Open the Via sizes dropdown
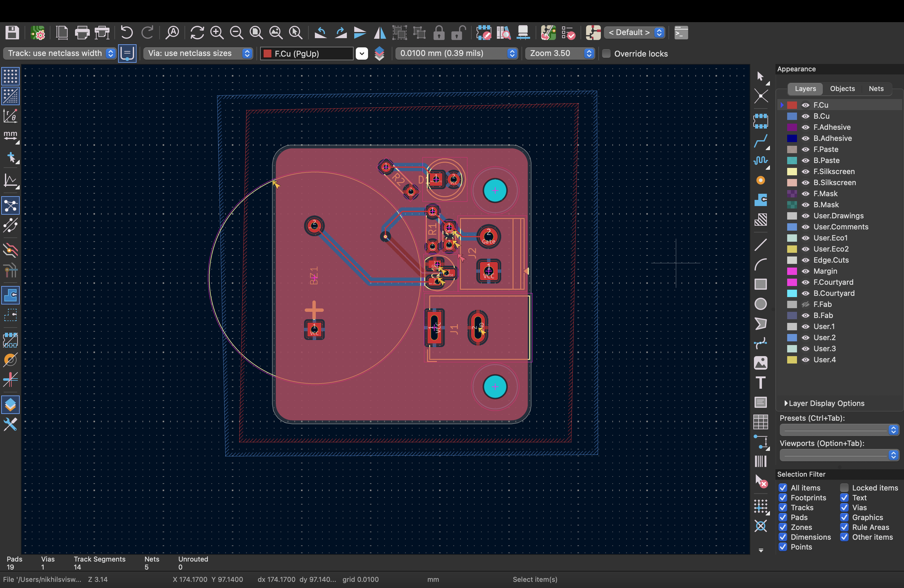 pos(198,53)
